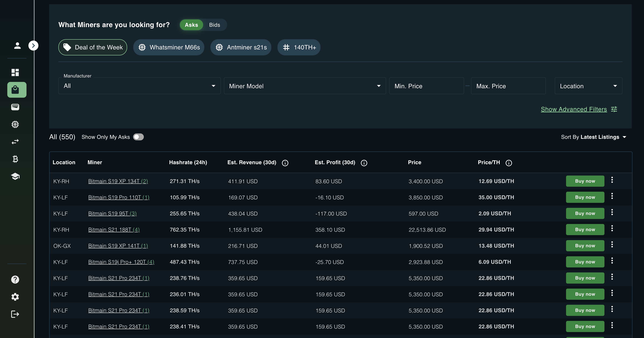
Task: Select the Asks toggle option
Action: coord(191,25)
